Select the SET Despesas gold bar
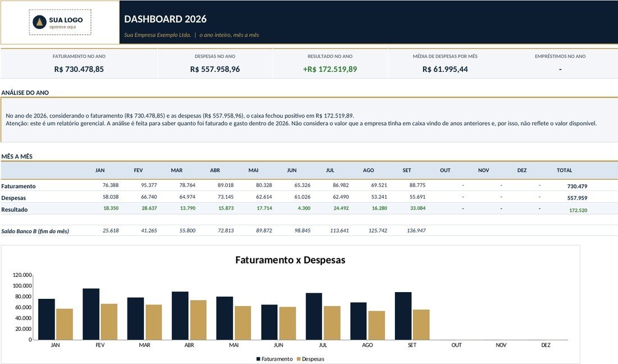This screenshot has height=364, width=618. click(421, 325)
